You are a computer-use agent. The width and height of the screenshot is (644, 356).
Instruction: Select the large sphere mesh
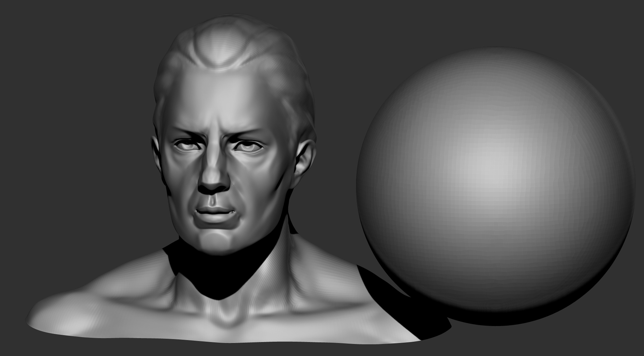496,186
